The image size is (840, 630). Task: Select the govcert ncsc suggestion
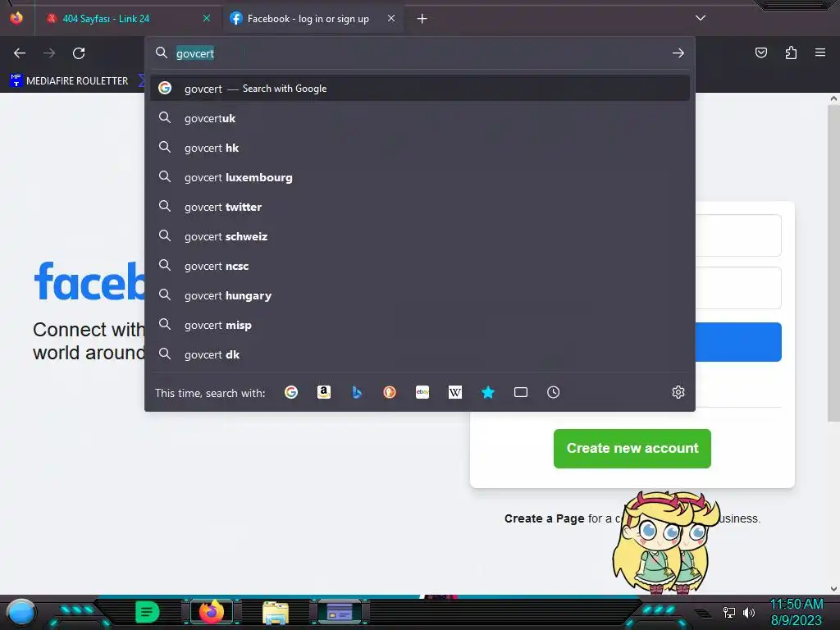coord(420,266)
